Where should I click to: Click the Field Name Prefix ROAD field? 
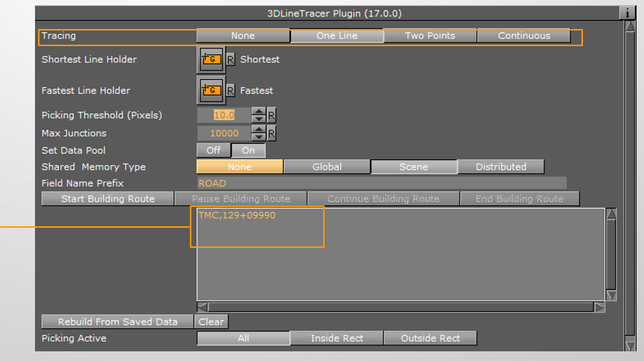click(381, 183)
